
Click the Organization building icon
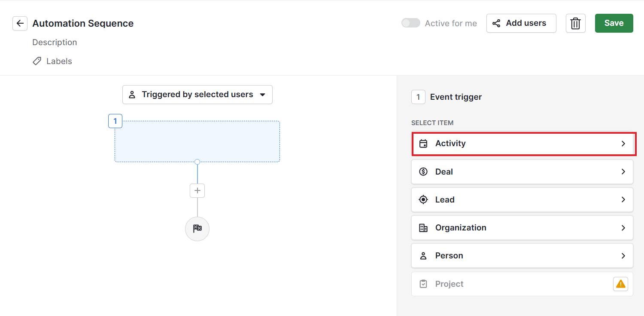click(x=423, y=227)
